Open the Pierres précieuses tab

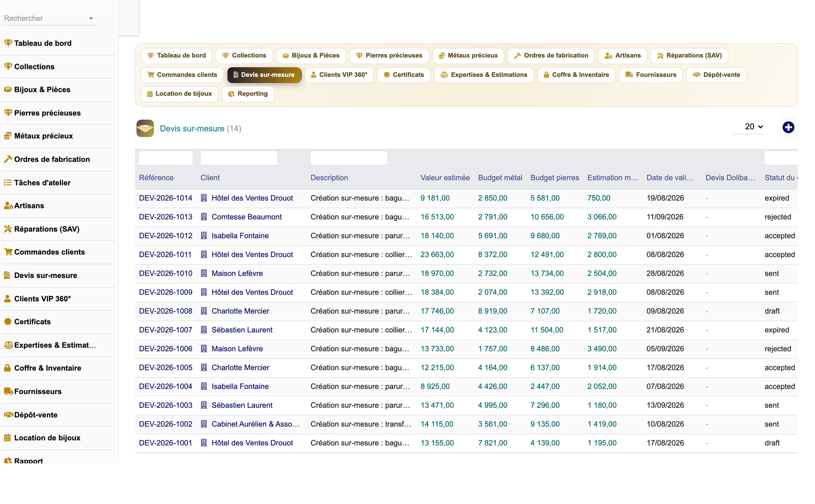[x=389, y=55]
